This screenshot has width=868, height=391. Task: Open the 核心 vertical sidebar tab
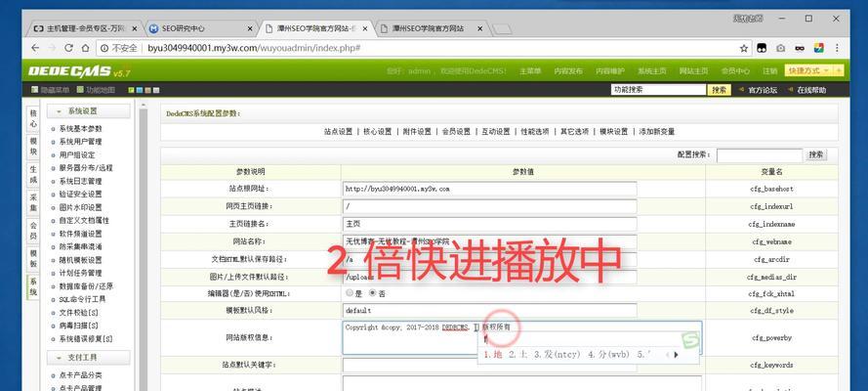point(33,118)
